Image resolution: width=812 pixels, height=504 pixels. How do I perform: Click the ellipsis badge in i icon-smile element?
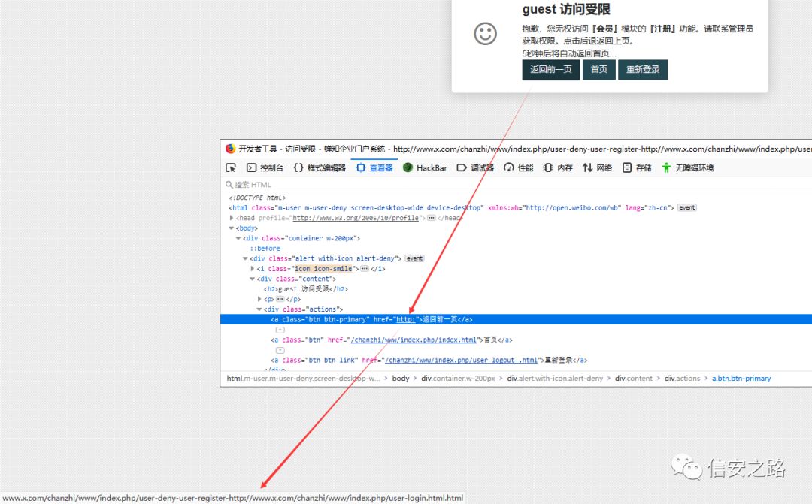pyautogui.click(x=365, y=269)
